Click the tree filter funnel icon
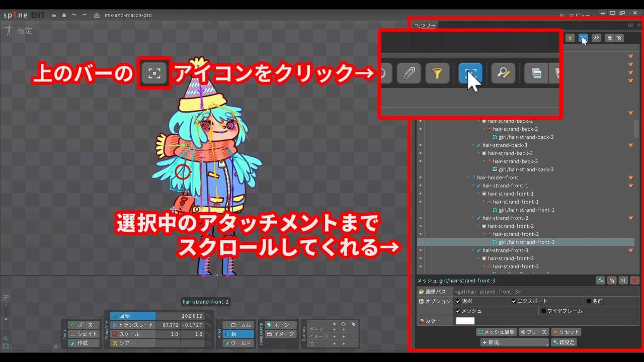The height and width of the screenshot is (362, 644). (x=570, y=38)
